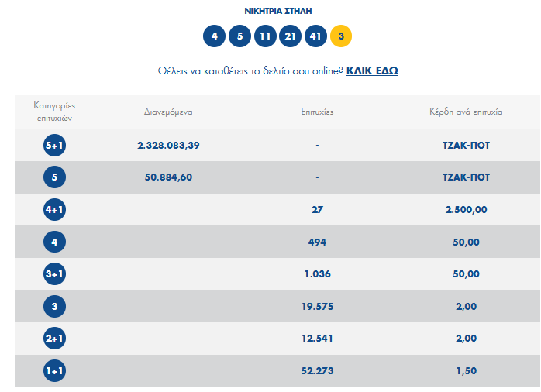This screenshot has width=541, height=392.
Task: Click the ΤΖΑΚ-ΠΟΤ text in the 5+1 row
Action: pyautogui.click(x=466, y=145)
